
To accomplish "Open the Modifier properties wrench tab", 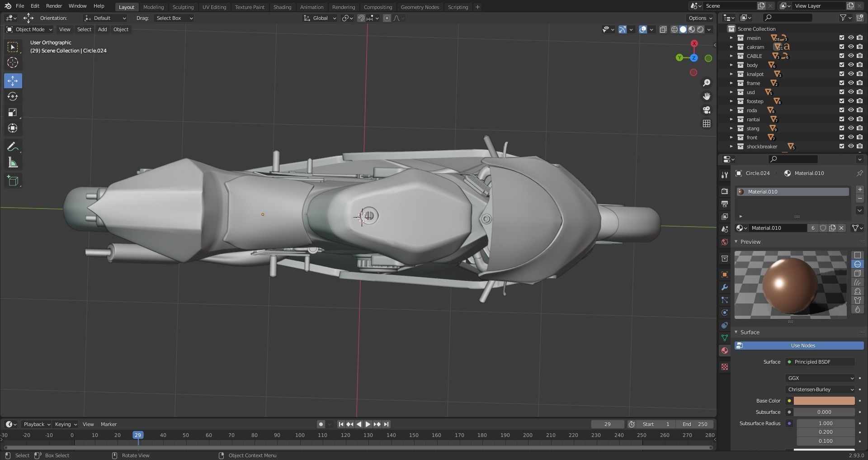I will pos(725,287).
